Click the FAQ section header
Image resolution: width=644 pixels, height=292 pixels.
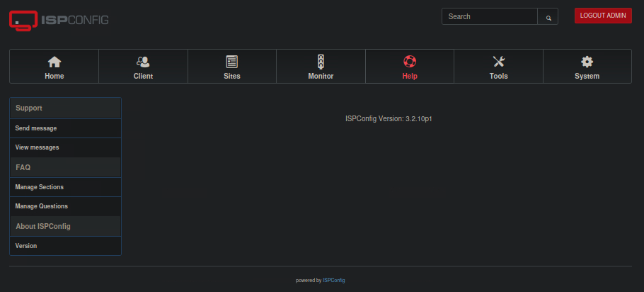(x=23, y=167)
